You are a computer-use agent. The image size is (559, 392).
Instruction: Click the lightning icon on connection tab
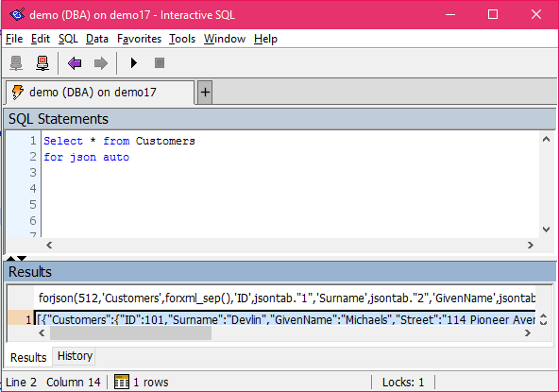point(17,92)
